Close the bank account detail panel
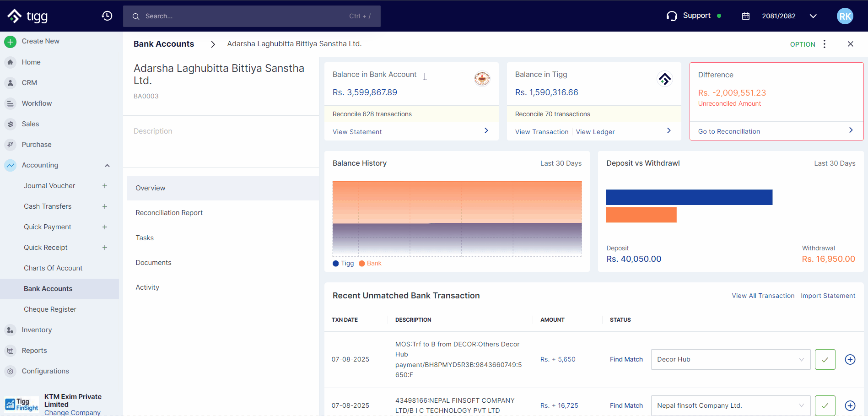868x416 pixels. (851, 44)
